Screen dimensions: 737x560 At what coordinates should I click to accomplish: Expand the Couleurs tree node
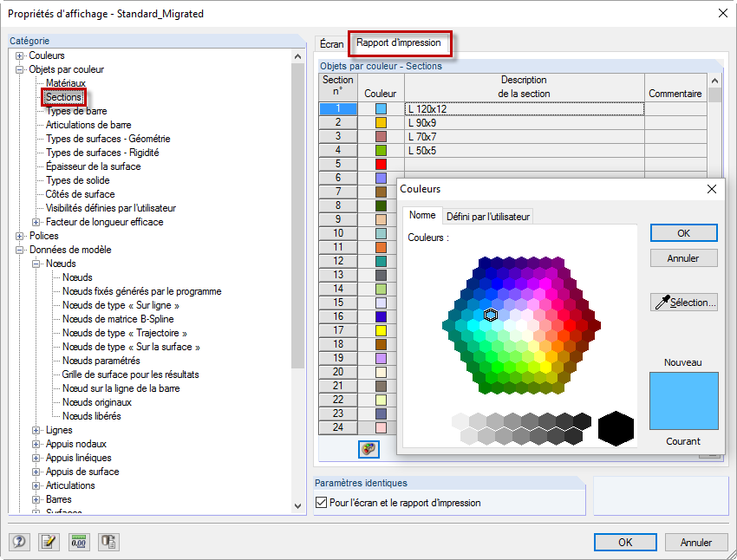pyautogui.click(x=19, y=55)
